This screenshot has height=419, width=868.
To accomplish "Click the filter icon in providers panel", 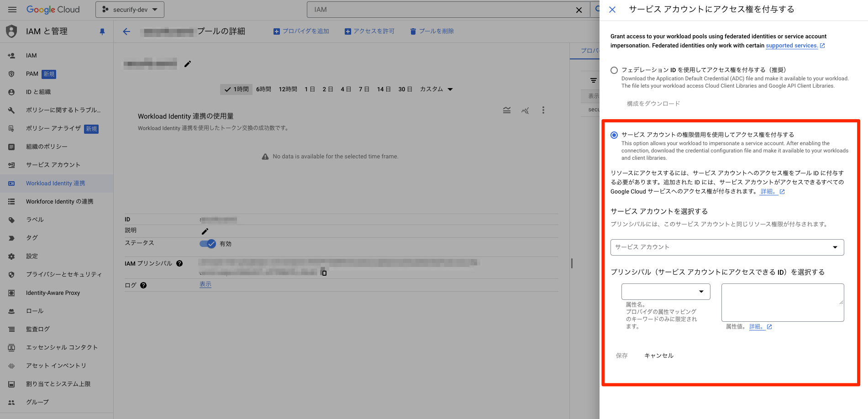I will (x=593, y=80).
